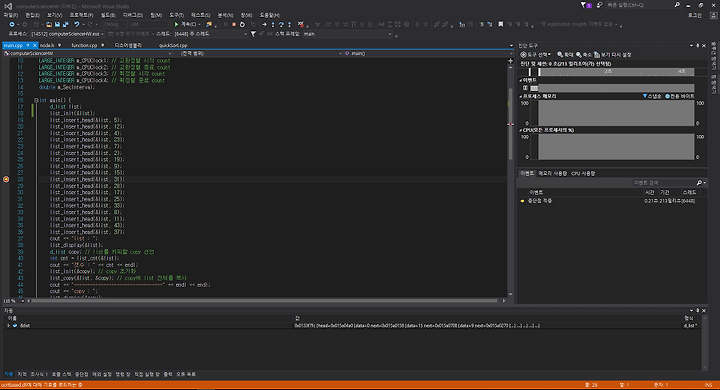
Task: Save all files icon
Action: tap(66, 24)
